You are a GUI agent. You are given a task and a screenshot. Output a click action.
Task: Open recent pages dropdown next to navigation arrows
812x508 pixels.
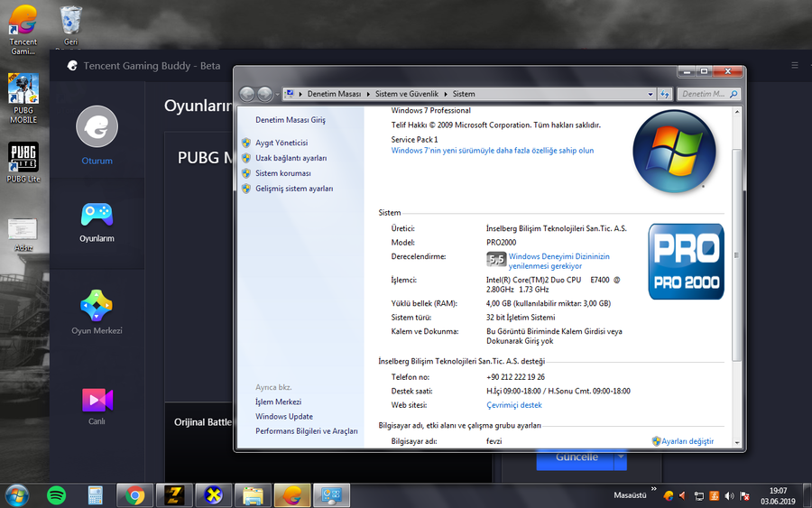277,94
